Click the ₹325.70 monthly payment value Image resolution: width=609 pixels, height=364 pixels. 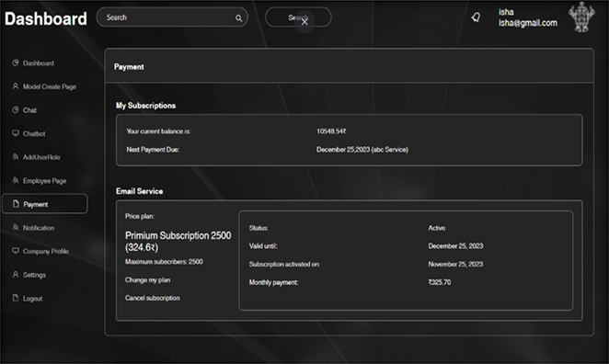(x=440, y=282)
